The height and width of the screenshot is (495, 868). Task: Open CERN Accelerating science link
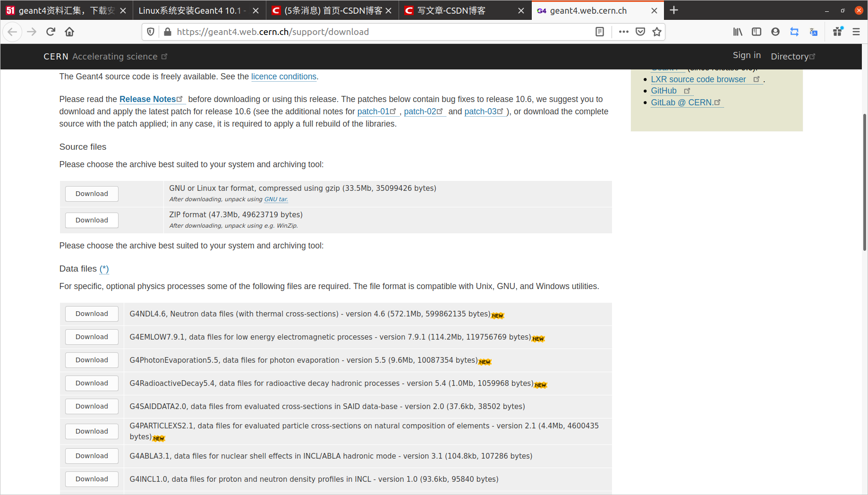point(105,56)
